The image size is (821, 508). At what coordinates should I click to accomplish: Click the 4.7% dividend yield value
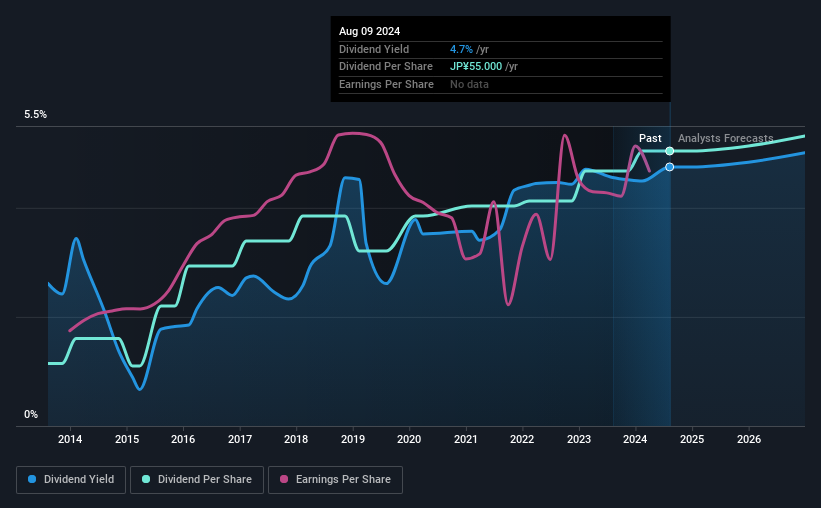click(461, 49)
